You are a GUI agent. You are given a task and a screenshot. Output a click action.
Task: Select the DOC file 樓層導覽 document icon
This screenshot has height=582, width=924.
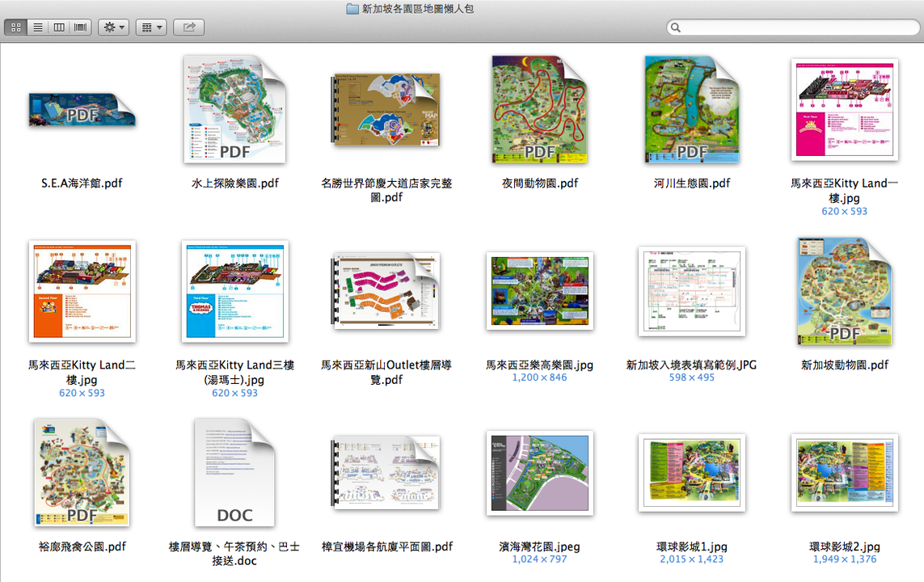pos(234,473)
